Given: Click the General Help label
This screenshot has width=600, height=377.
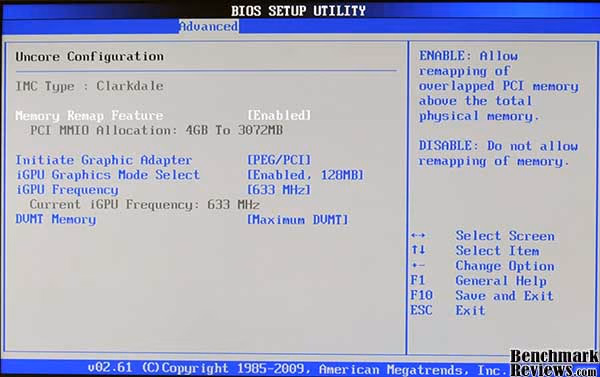Looking at the screenshot, I should [x=501, y=281].
